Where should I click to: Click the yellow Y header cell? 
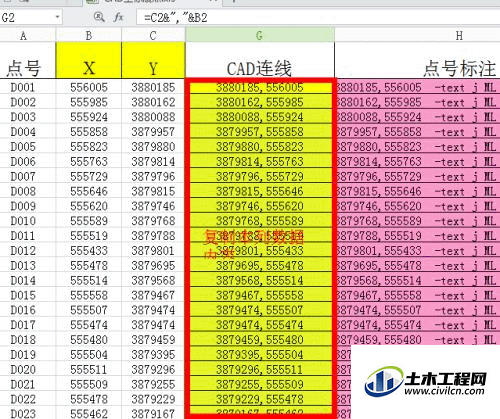point(153,60)
